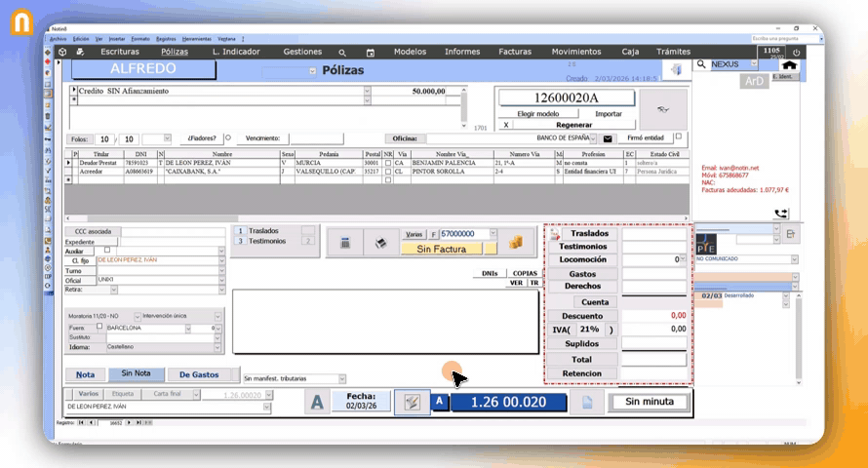
Task: Click the glasses preview icon
Action: pos(663,109)
